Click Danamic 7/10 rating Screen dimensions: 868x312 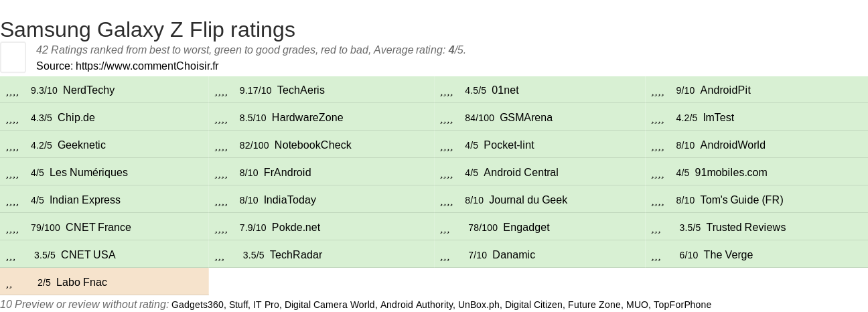click(540, 255)
